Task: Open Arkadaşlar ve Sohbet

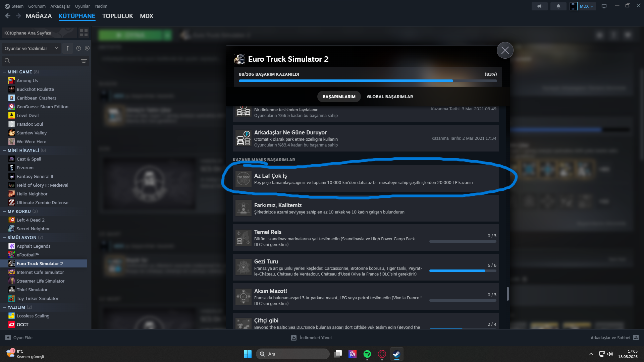Action: tap(614, 338)
